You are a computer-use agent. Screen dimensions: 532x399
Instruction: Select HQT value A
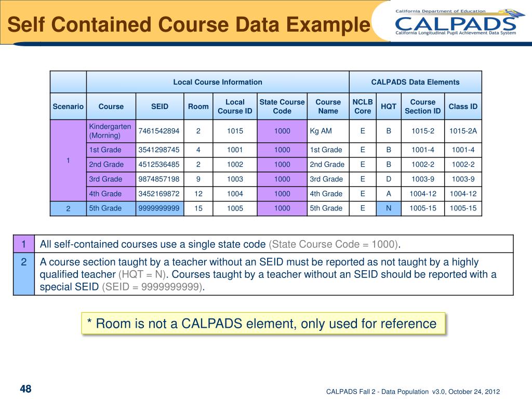389,194
